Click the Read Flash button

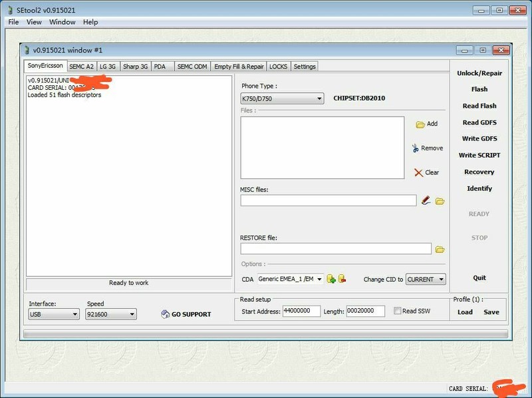pyautogui.click(x=479, y=106)
